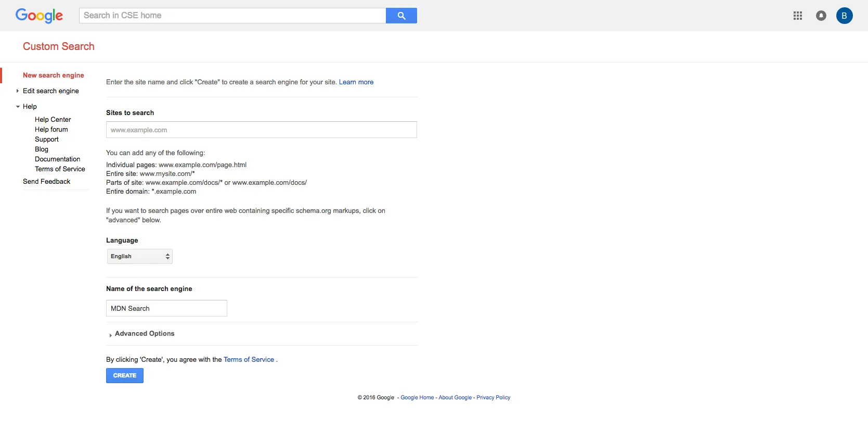Select New search engine in sidebar
Image resolution: width=868 pixels, height=442 pixels.
tap(53, 75)
